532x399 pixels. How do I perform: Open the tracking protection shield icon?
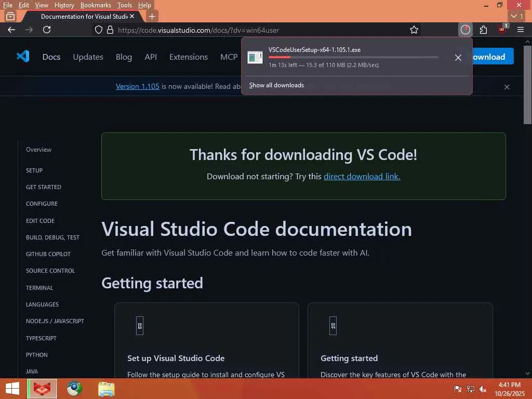pos(98,30)
